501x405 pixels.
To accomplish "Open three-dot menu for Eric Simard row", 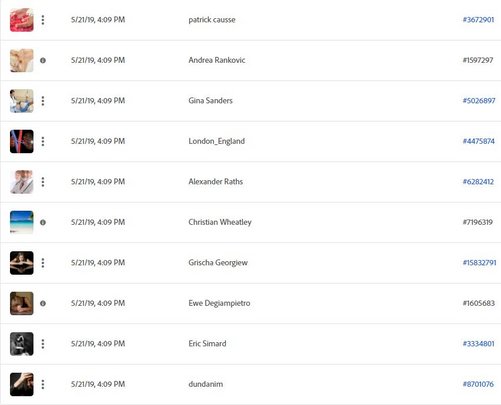I will 43,344.
